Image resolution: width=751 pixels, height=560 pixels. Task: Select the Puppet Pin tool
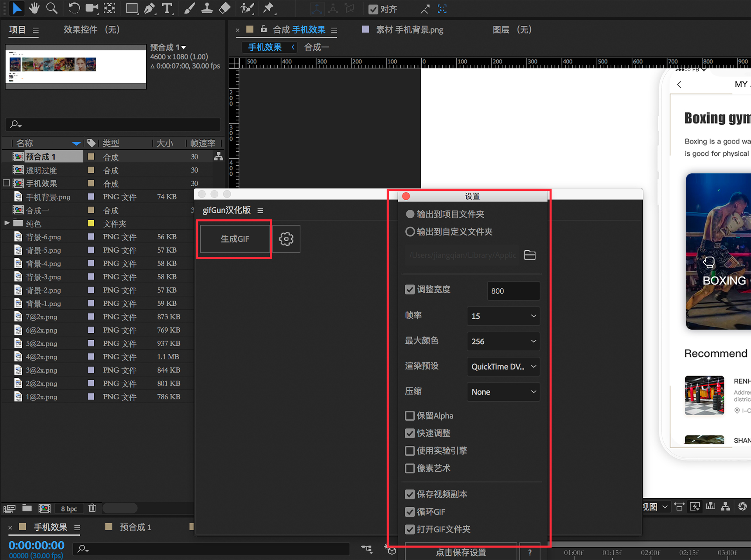coord(268,8)
